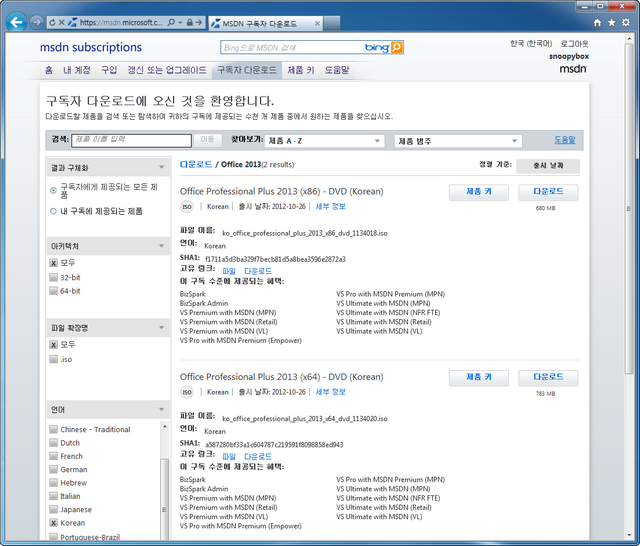Click the msdn logo at top right
Viewport: 640px width, 546px height.
pyautogui.click(x=573, y=69)
